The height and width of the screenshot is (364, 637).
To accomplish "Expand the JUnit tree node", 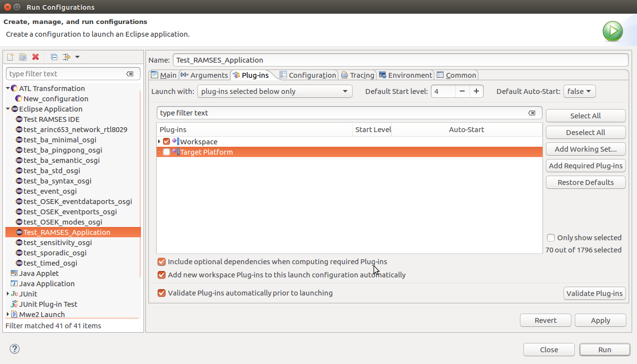I will tap(8, 294).
